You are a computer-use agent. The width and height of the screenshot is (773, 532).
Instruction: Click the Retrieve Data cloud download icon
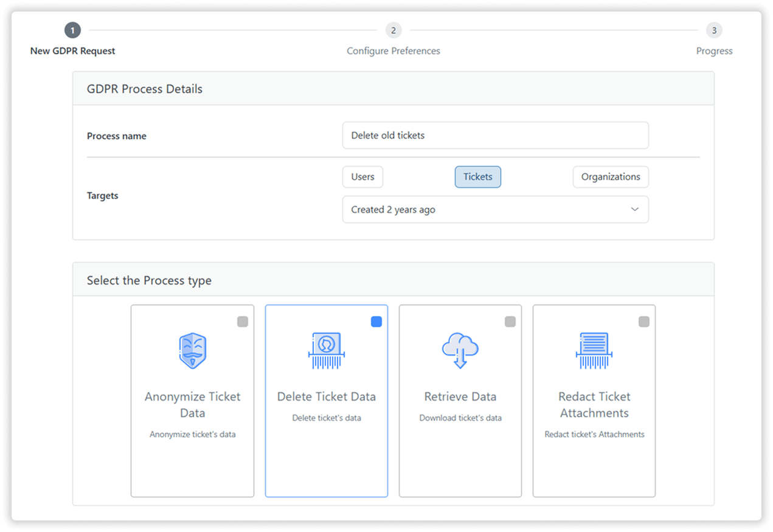(460, 351)
